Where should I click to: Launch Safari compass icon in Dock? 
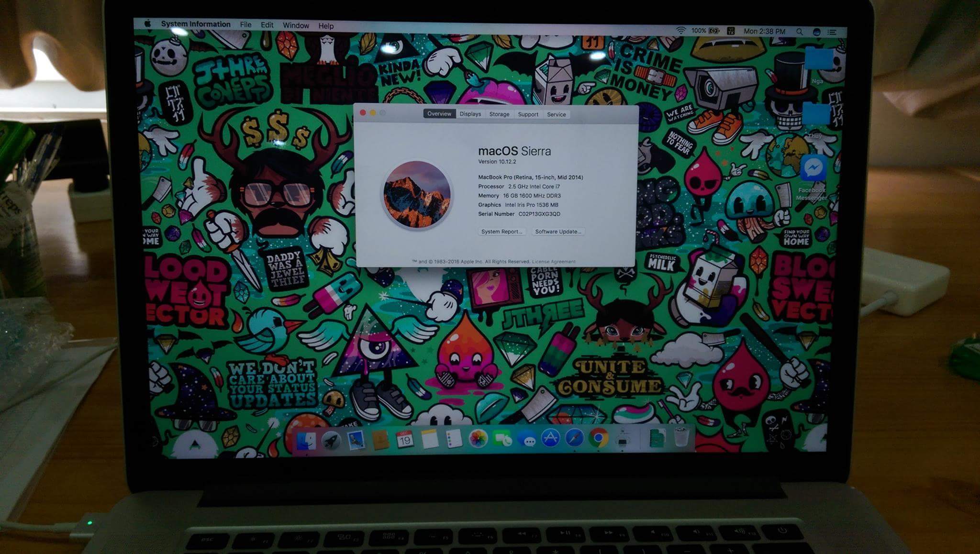pyautogui.click(x=574, y=438)
